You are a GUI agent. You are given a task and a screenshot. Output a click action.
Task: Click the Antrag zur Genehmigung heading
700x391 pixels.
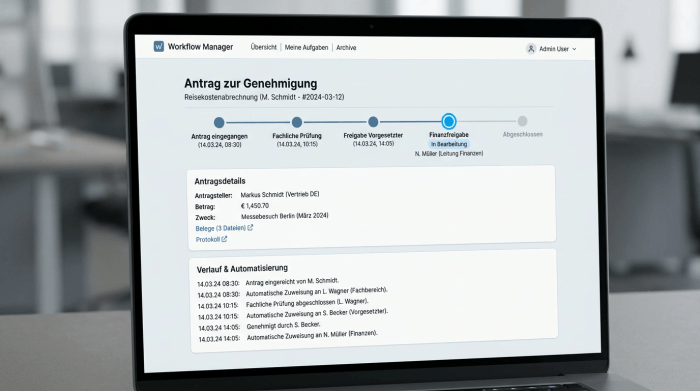coord(250,83)
